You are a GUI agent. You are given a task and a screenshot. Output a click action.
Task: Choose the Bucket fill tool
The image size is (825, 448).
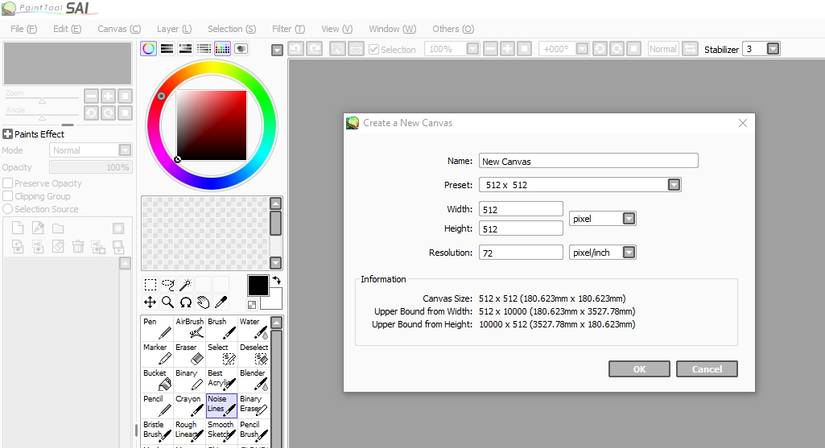pyautogui.click(x=157, y=380)
